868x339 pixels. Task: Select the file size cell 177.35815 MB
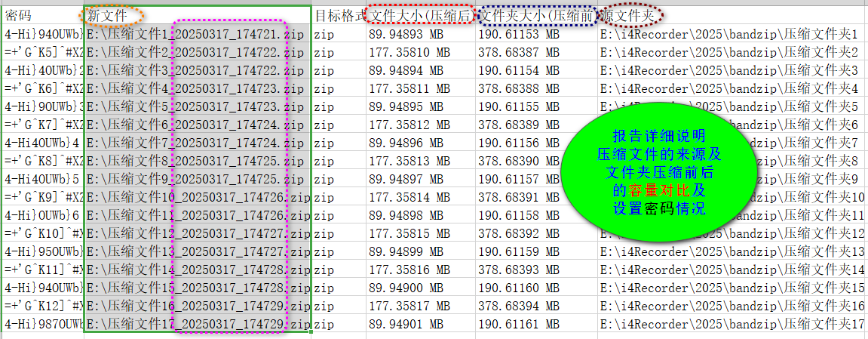click(421, 233)
